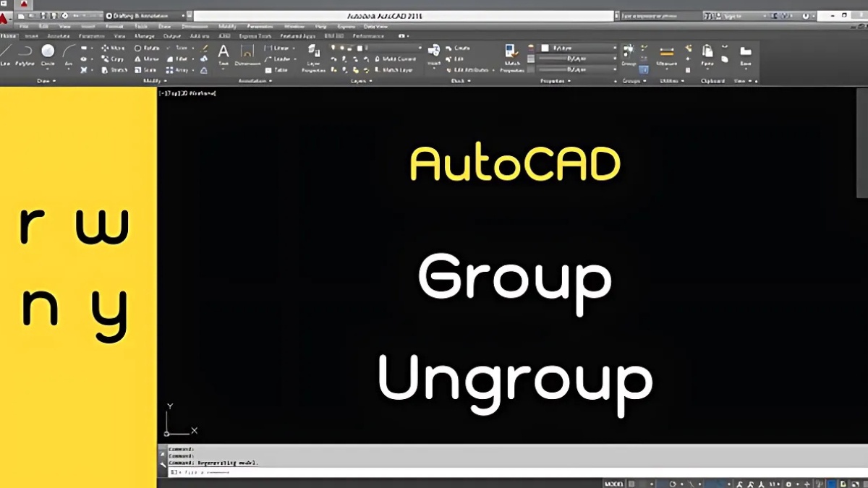Click Create block button

click(458, 48)
